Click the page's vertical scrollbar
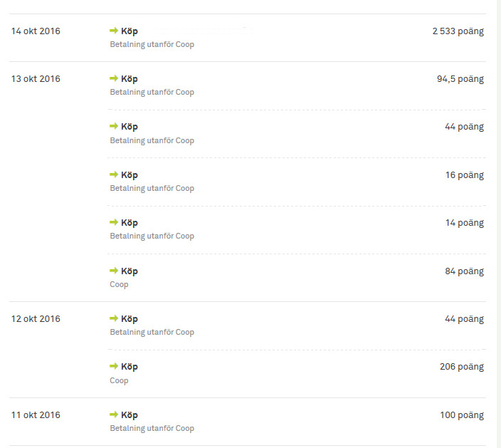This screenshot has width=501, height=448. pyautogui.click(x=497, y=214)
